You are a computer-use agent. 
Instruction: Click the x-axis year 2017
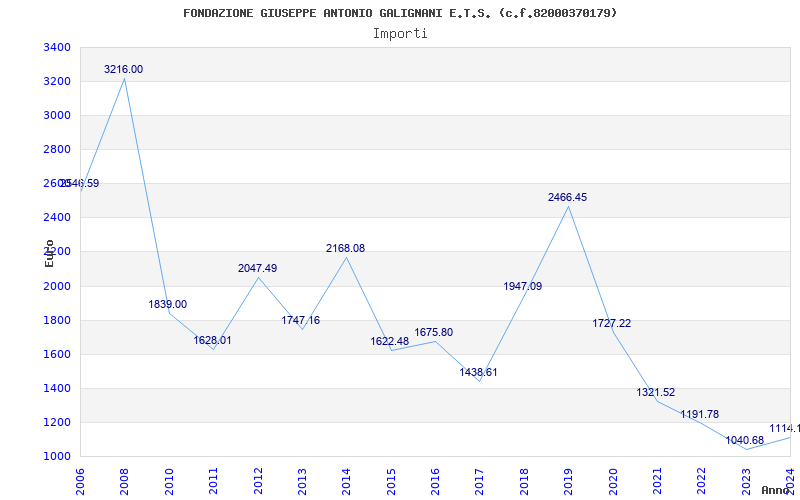pyautogui.click(x=480, y=481)
